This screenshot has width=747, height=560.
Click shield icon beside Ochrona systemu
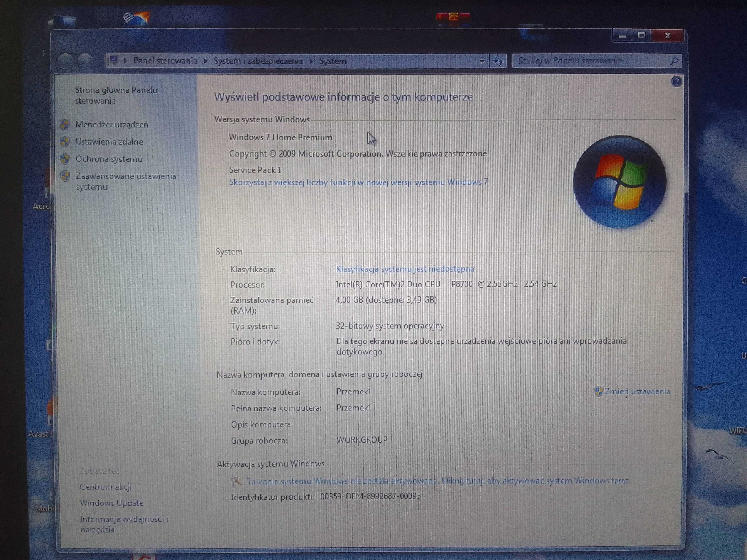[x=65, y=159]
